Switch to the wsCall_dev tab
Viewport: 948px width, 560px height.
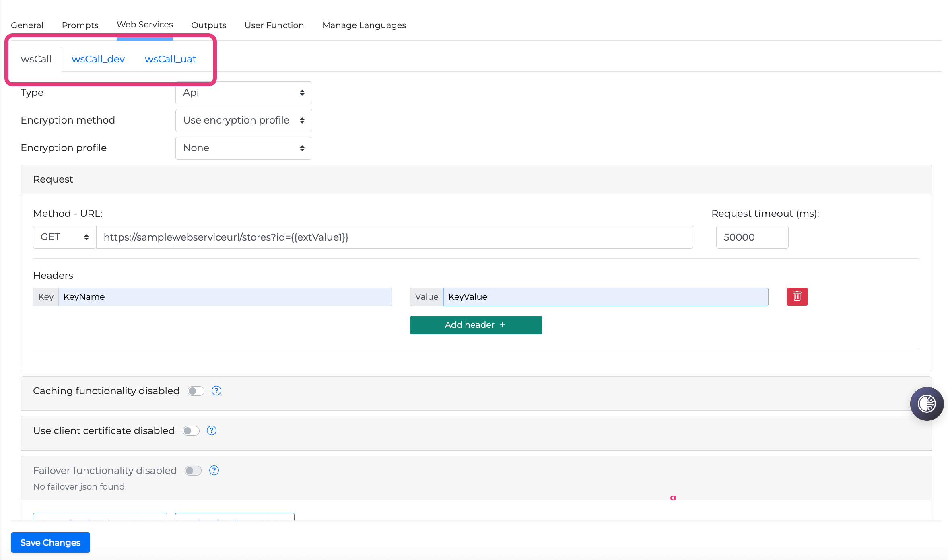coord(98,59)
